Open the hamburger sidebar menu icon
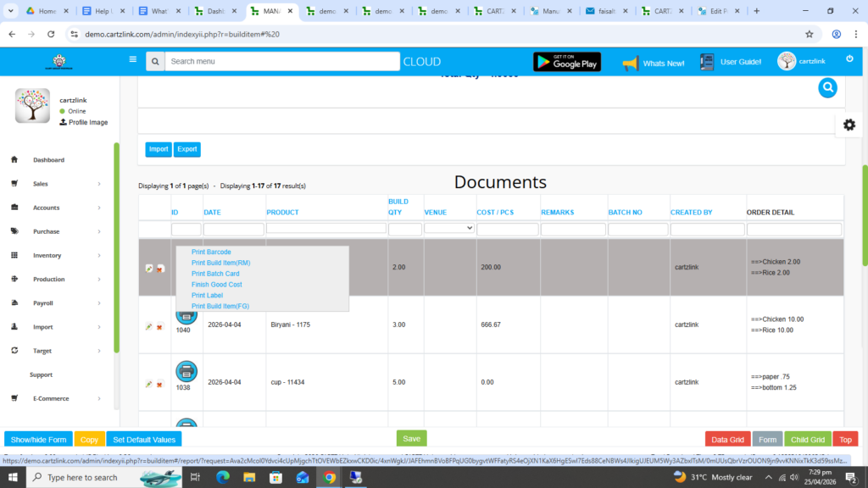The image size is (868, 488). coord(133,59)
